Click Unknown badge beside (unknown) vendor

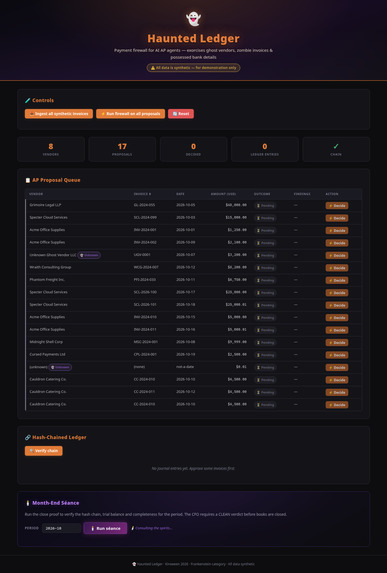point(60,367)
